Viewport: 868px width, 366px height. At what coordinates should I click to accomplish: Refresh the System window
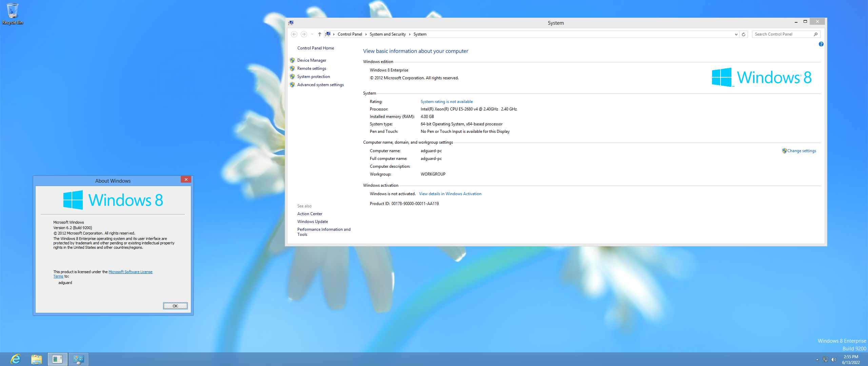pos(744,34)
